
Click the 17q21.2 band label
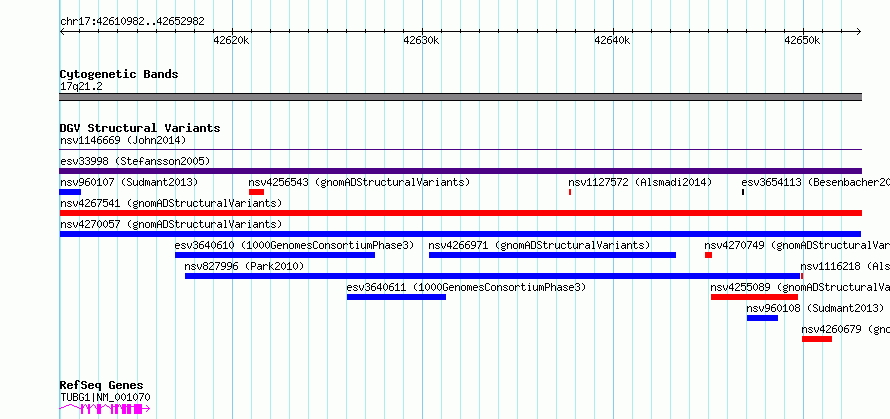pyautogui.click(x=81, y=87)
